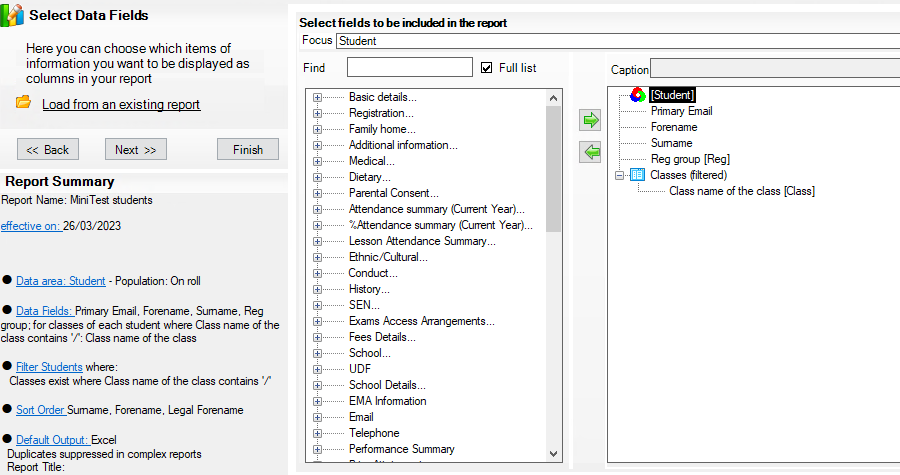
Task: Select the SEN... tree row label
Action: pyautogui.click(x=364, y=305)
